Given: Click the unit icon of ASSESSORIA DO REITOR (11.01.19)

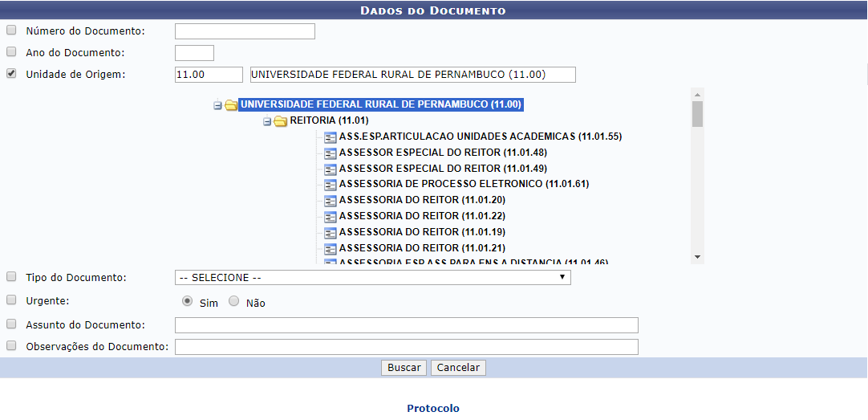Looking at the screenshot, I should point(331,232).
